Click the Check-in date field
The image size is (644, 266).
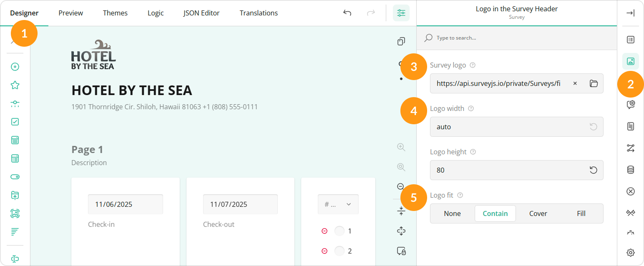pyautogui.click(x=125, y=204)
